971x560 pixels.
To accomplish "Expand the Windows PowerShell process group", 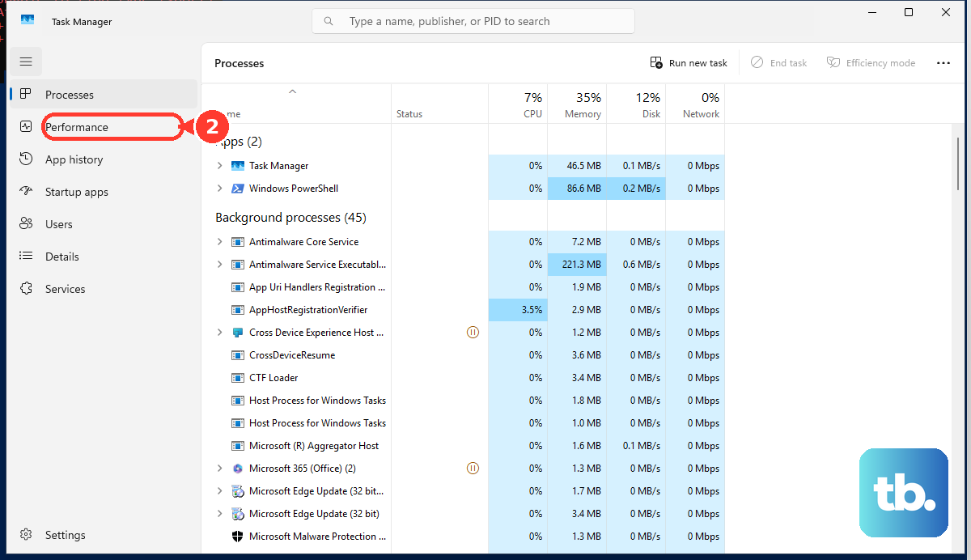I will point(219,189).
